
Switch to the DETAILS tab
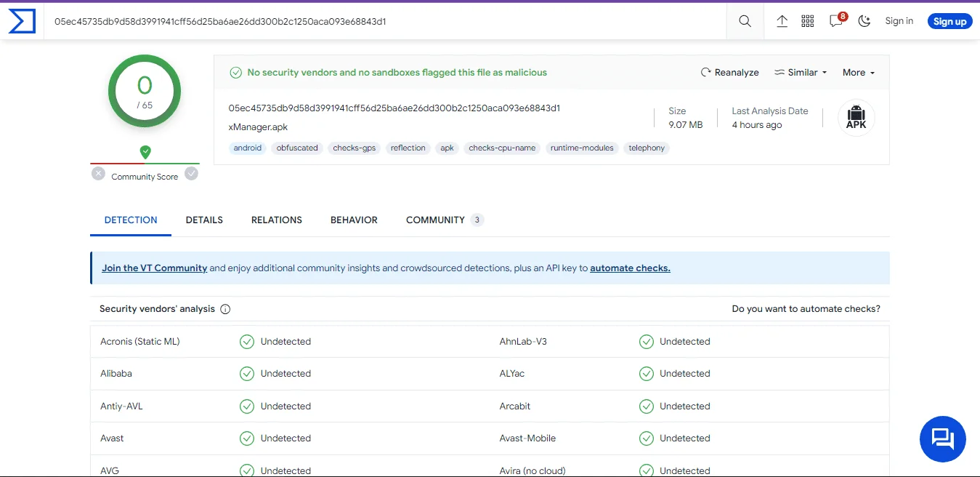204,220
